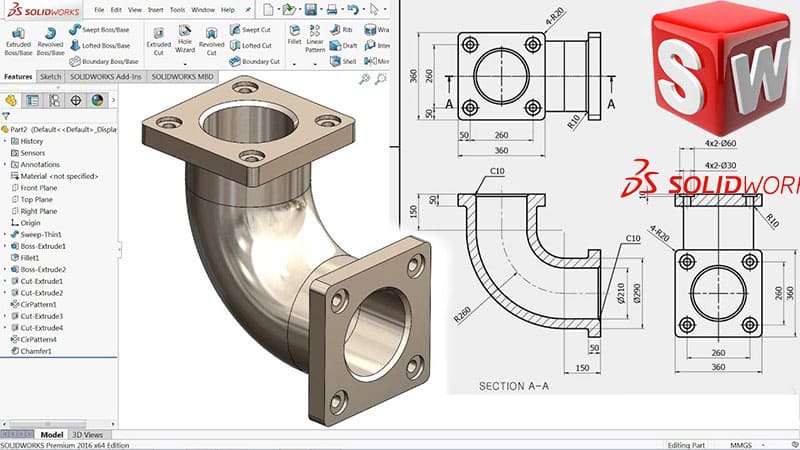Select the Rib tool
Viewport: 800px width, 450px height.
coord(341,30)
